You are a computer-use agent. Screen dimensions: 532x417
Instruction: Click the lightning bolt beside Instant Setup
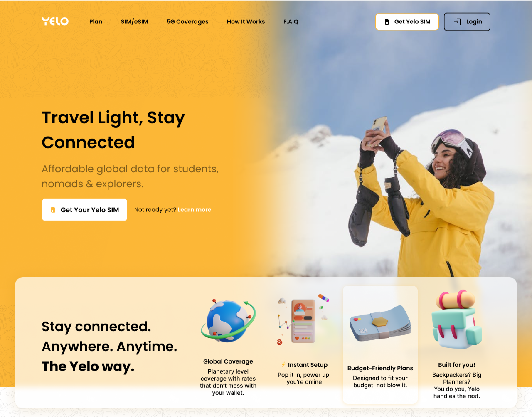(284, 364)
